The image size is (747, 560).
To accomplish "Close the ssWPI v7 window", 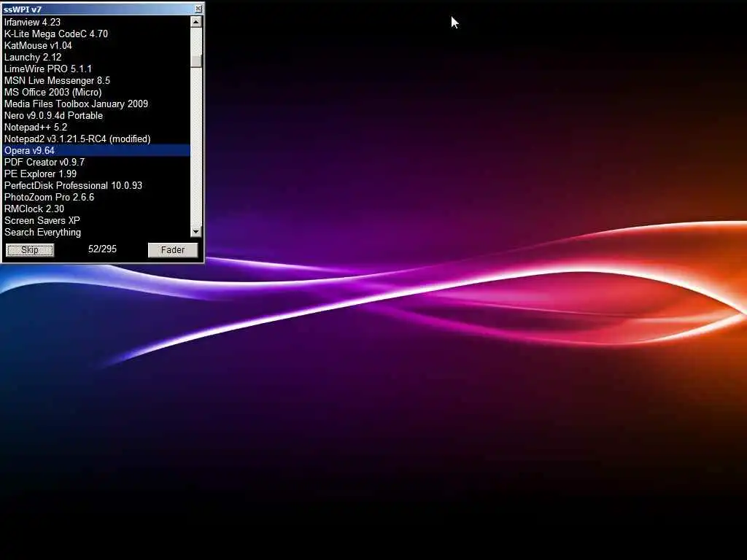I will tap(198, 9).
